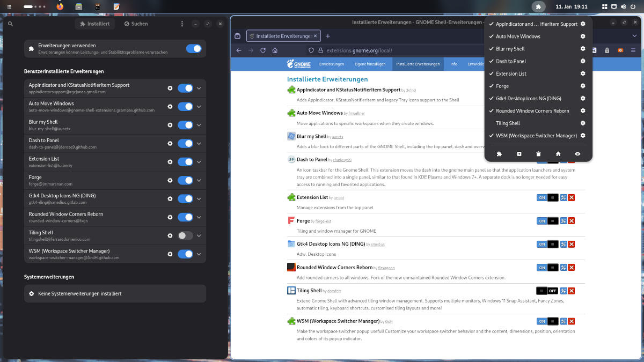Go to Firefox home page button
Viewport: 644px width, 362px height.
pos(275,50)
